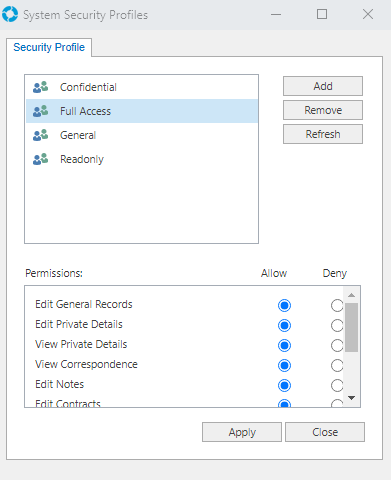Set View Correspondence to Deny

337,365
